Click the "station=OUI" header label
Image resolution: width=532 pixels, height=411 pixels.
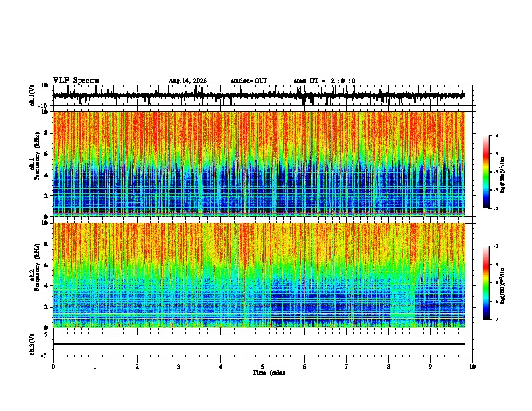click(x=249, y=81)
